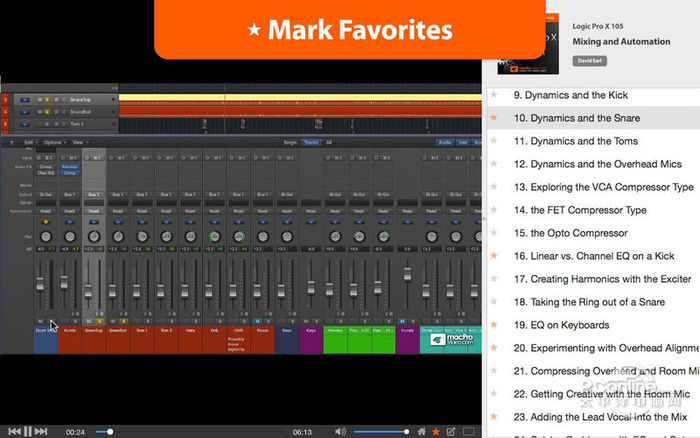This screenshot has height=438, width=700.
Task: Star lesson 17 Creating Harmonics with Exciter
Action: pos(494,279)
